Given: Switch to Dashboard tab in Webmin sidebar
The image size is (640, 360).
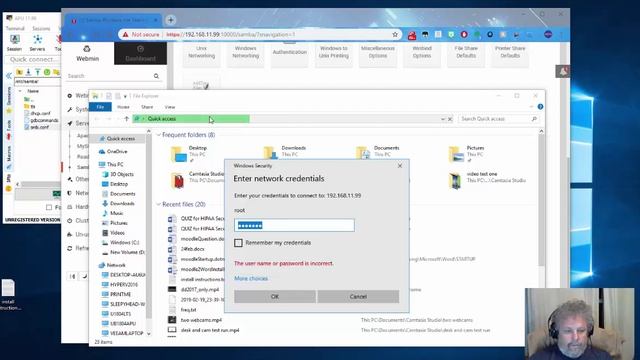Looking at the screenshot, I should click(140, 53).
